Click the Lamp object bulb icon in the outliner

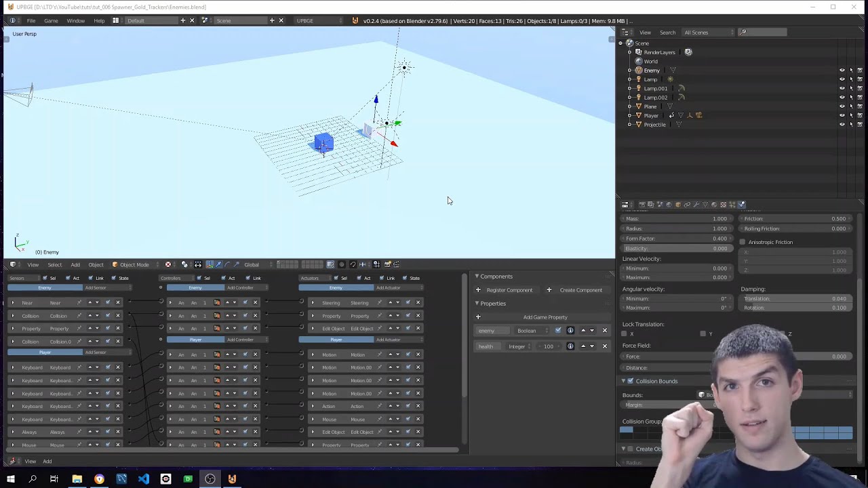pyautogui.click(x=638, y=79)
